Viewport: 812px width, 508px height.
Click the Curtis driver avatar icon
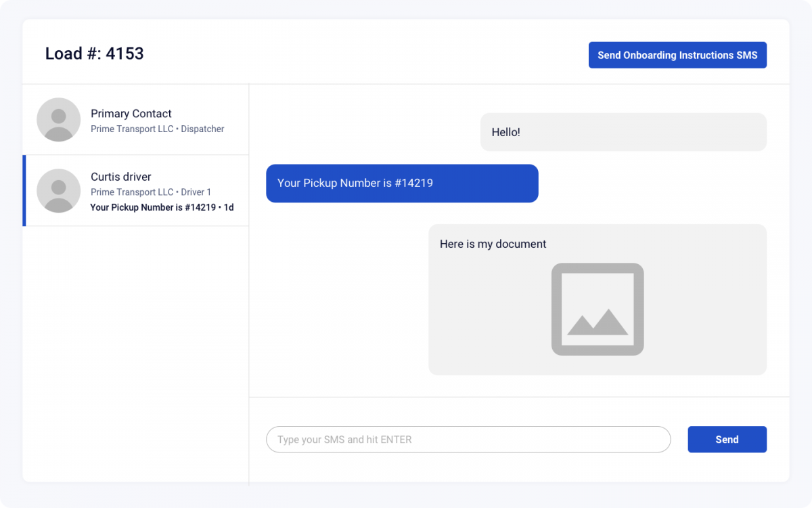click(58, 190)
